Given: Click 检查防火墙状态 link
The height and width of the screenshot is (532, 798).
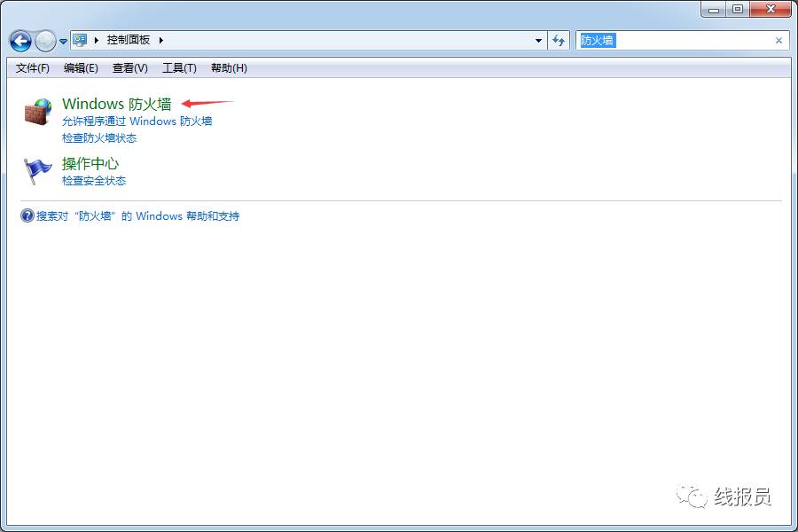Looking at the screenshot, I should (99, 138).
